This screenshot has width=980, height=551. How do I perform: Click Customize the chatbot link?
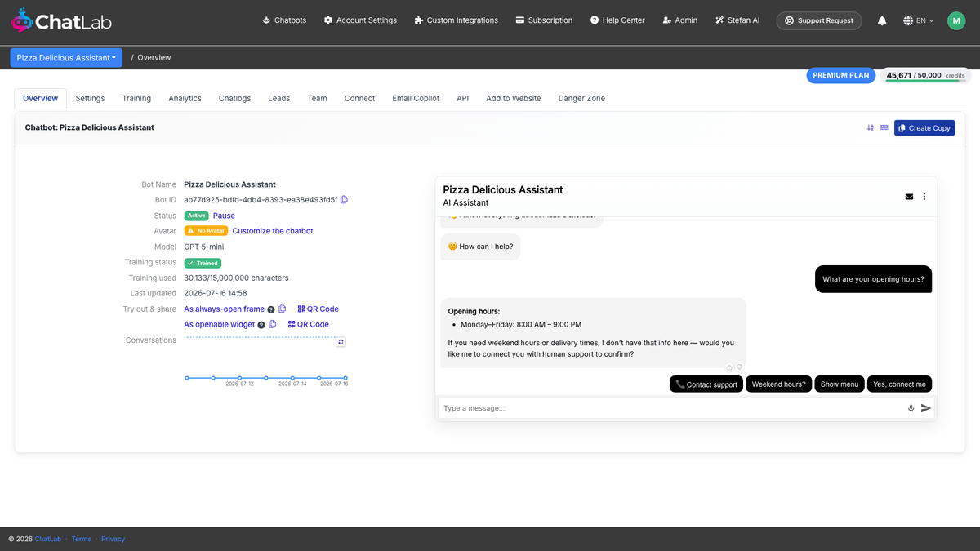click(x=273, y=231)
